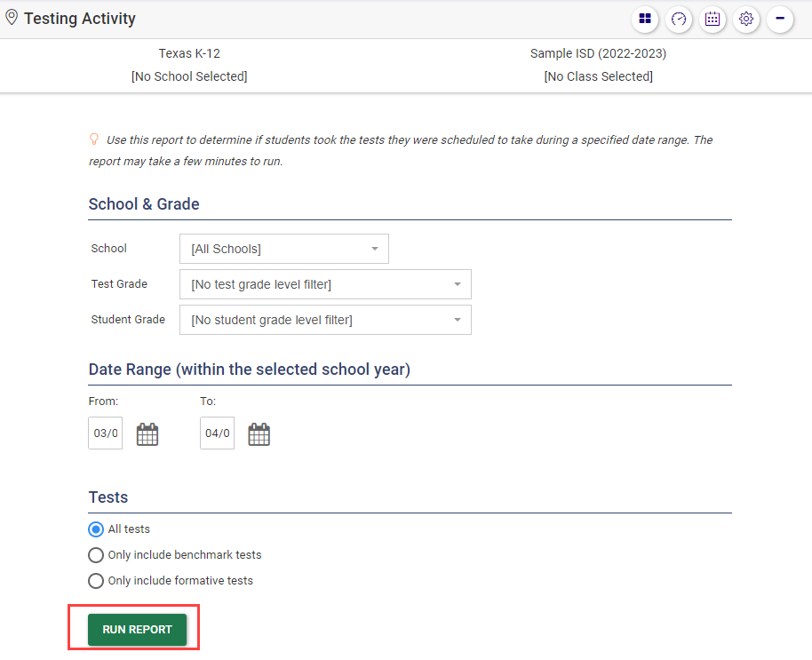Select Only include benchmark tests
This screenshot has width=812, height=660.
(x=96, y=555)
